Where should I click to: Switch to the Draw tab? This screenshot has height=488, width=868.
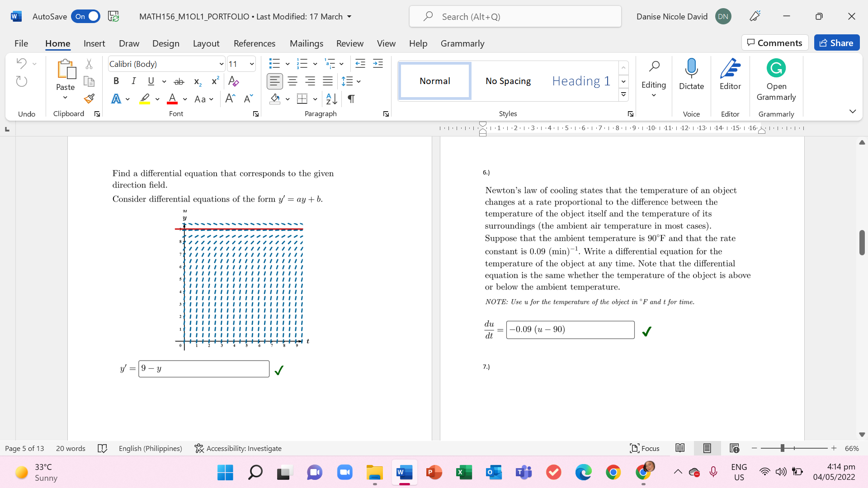pos(129,43)
